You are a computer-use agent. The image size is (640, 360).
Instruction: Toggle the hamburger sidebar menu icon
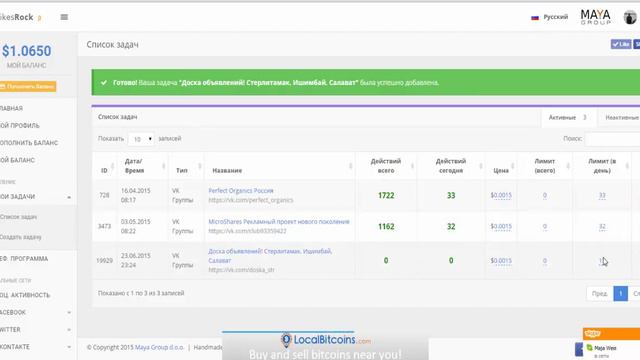click(x=64, y=17)
